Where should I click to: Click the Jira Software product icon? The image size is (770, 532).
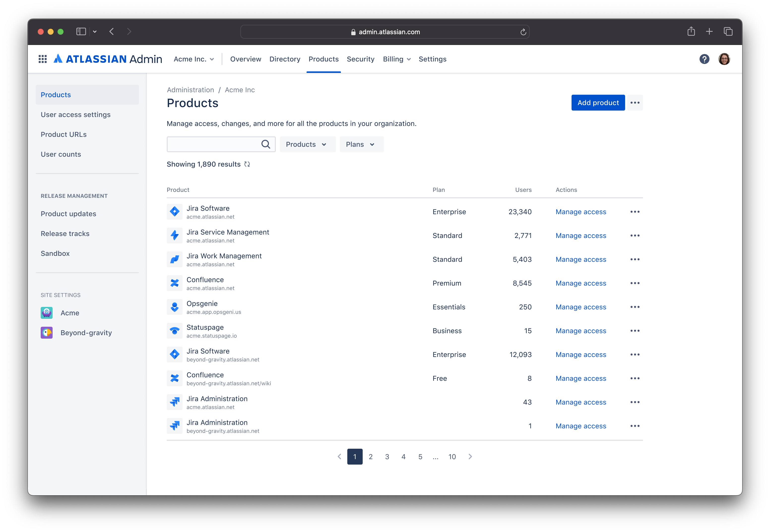pyautogui.click(x=174, y=211)
